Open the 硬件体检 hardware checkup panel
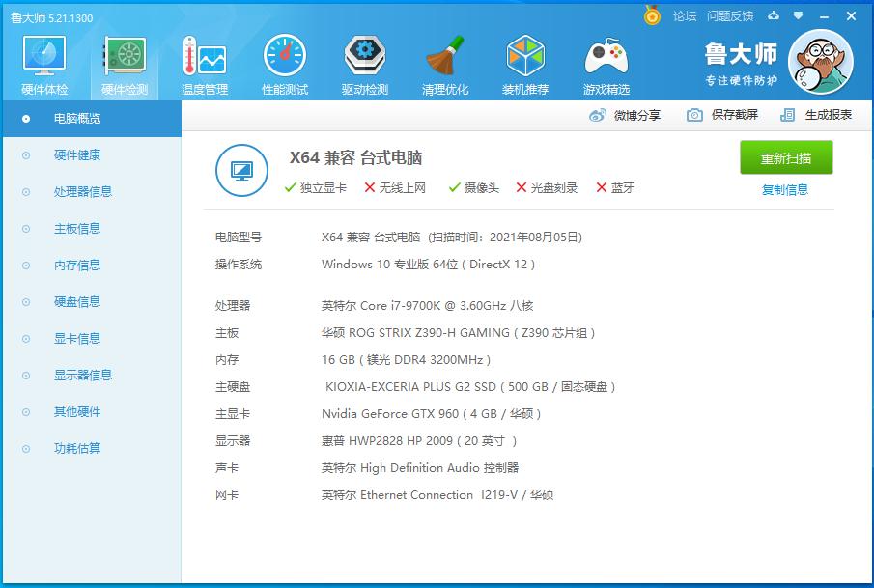874x588 pixels. [x=42, y=63]
